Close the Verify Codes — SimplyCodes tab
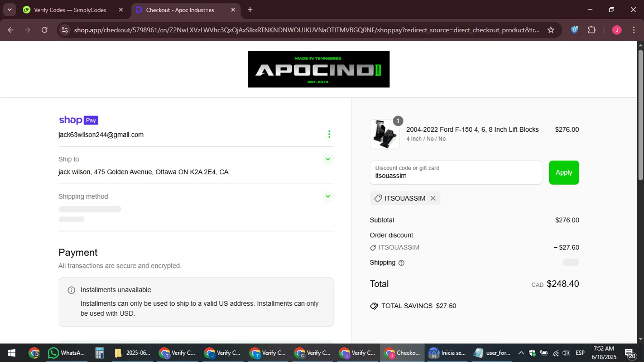 coord(121,10)
